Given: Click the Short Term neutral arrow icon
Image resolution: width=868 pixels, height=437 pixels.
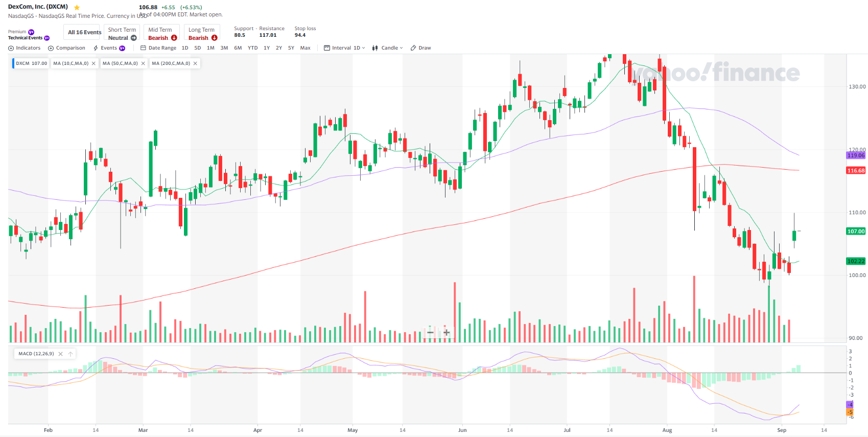Looking at the screenshot, I should (134, 38).
